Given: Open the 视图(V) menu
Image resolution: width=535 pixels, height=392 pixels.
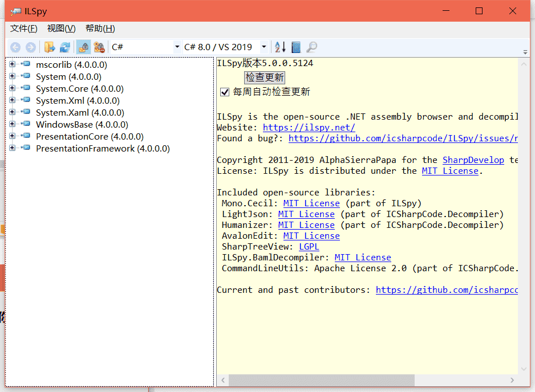Looking at the screenshot, I should coord(62,28).
